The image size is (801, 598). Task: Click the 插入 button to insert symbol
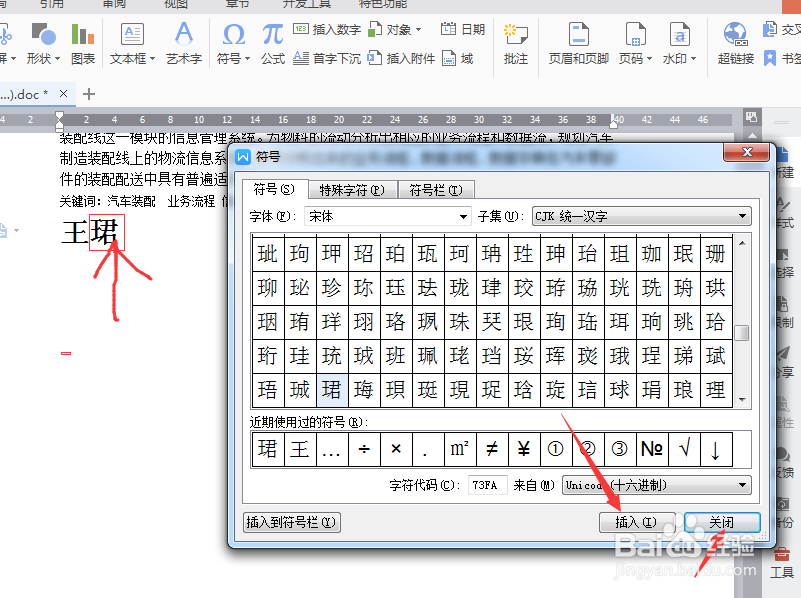(x=636, y=522)
